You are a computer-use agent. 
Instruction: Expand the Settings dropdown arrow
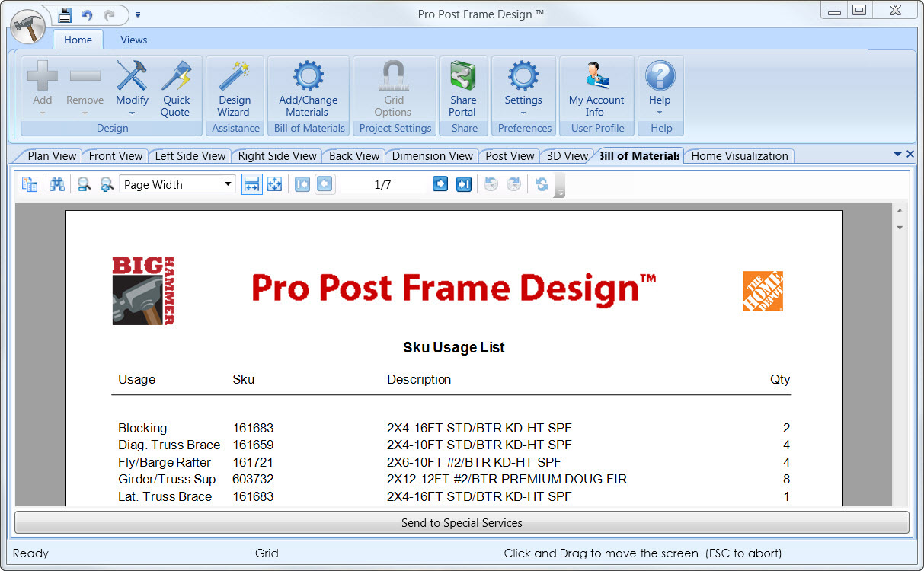pyautogui.click(x=523, y=113)
